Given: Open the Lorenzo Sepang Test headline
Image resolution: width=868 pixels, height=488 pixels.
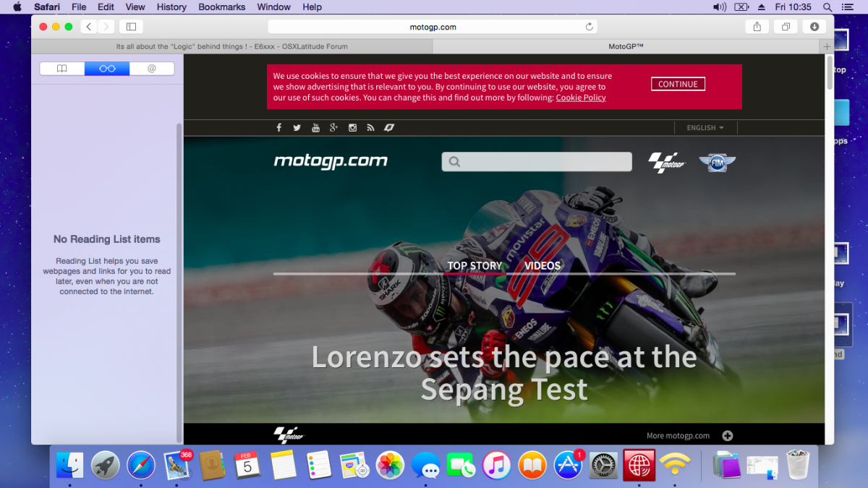Looking at the screenshot, I should [x=504, y=373].
